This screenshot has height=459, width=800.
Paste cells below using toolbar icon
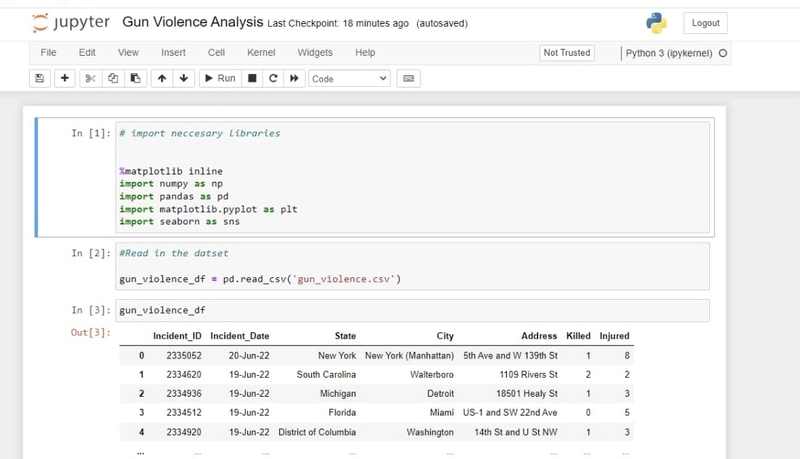135,78
